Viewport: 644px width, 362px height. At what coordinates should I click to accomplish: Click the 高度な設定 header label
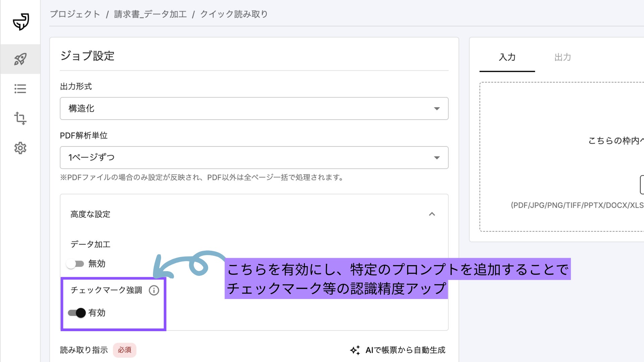pos(90,214)
